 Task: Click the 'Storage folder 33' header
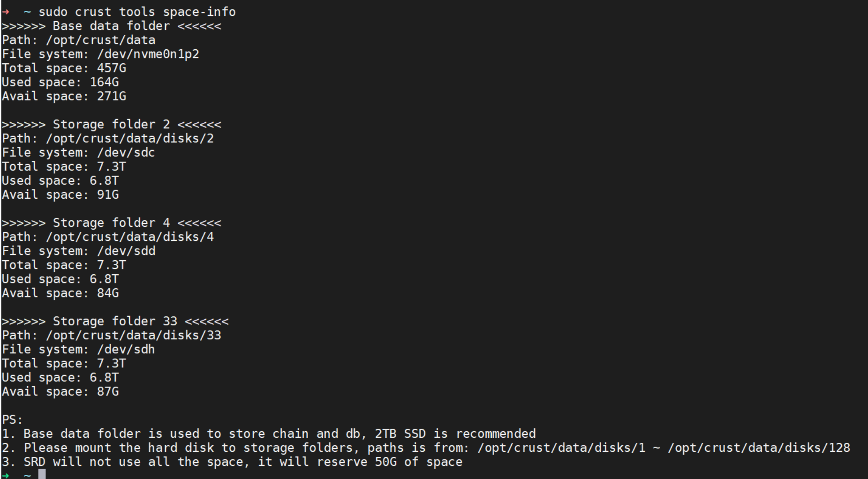pyautogui.click(x=115, y=321)
